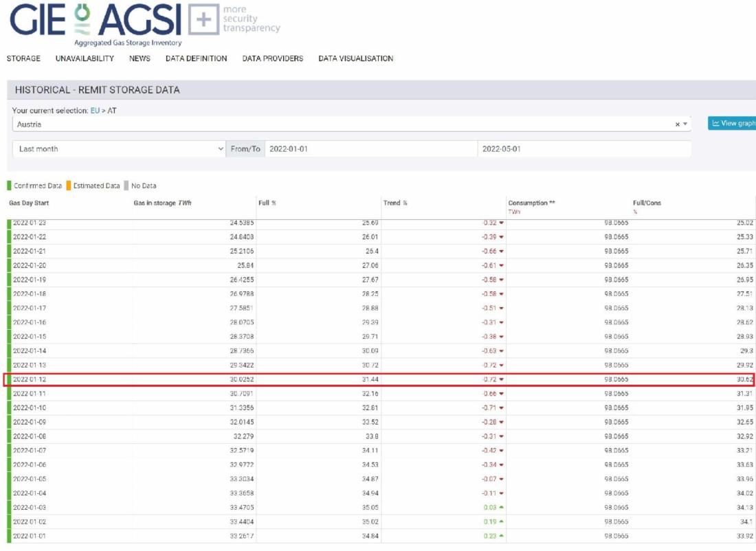Click the Gas in storage TWh column header
Screen dimensions: 756x551
[162, 203]
